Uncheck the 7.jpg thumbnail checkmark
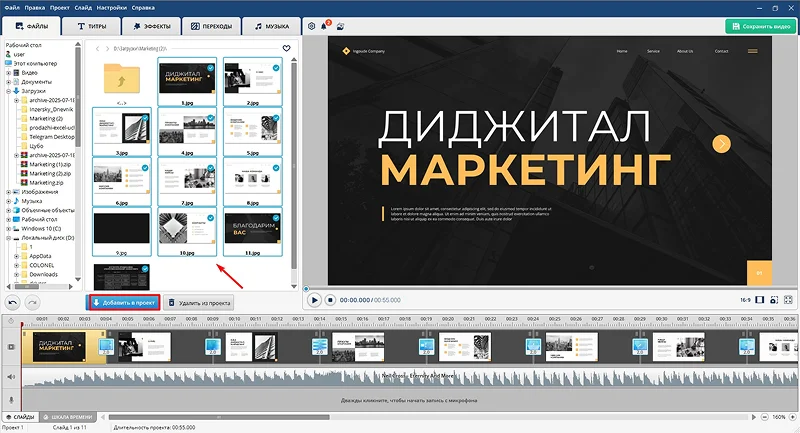Image resolution: width=800 pixels, height=433 pixels. click(x=211, y=168)
